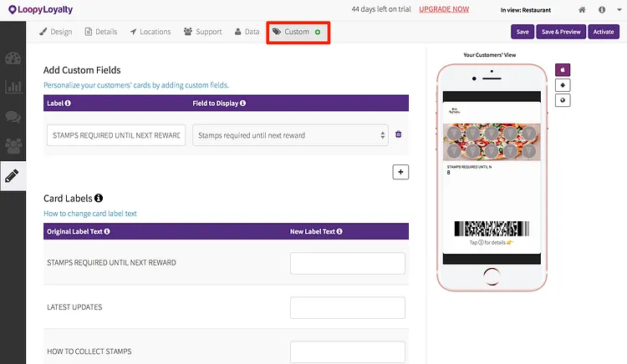
Task: Open the account dropdown caret at top right
Action: click(x=619, y=9)
